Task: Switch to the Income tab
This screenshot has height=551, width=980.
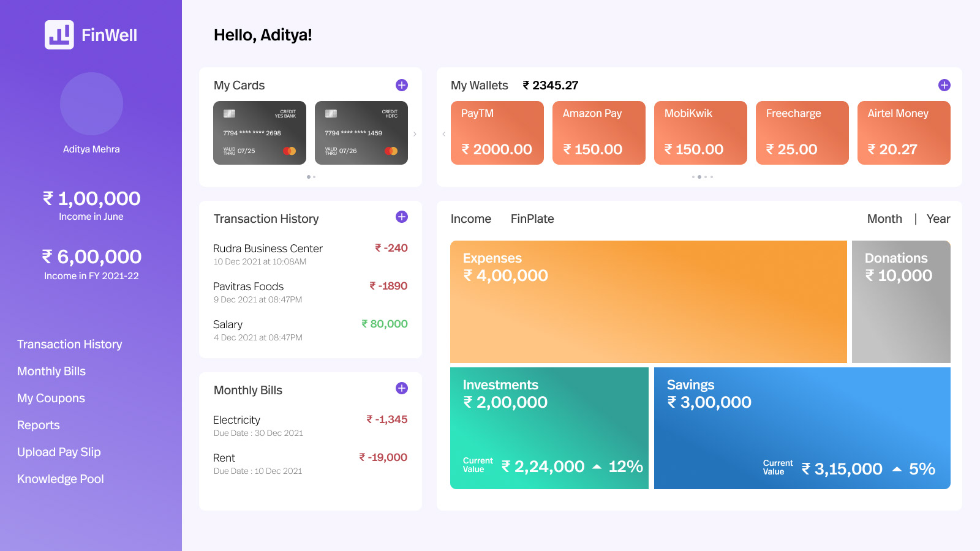Action: tap(471, 219)
